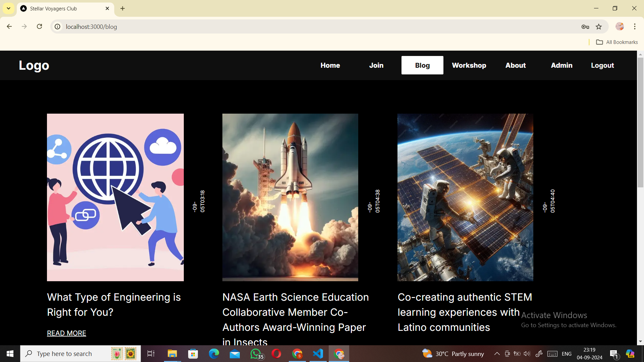Open the Chrome three-dot menu
Viewport: 644px width, 362px height.
[635, 26]
